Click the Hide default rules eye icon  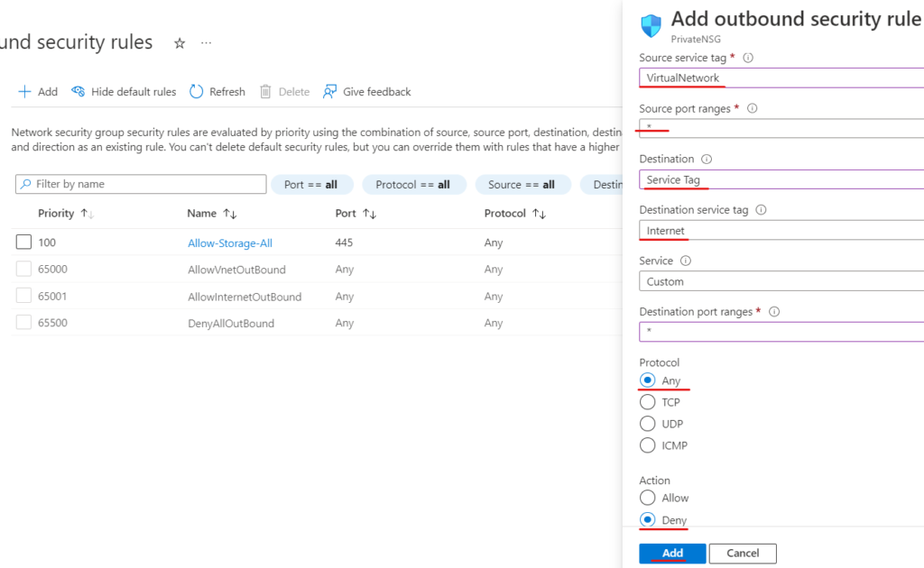(78, 91)
